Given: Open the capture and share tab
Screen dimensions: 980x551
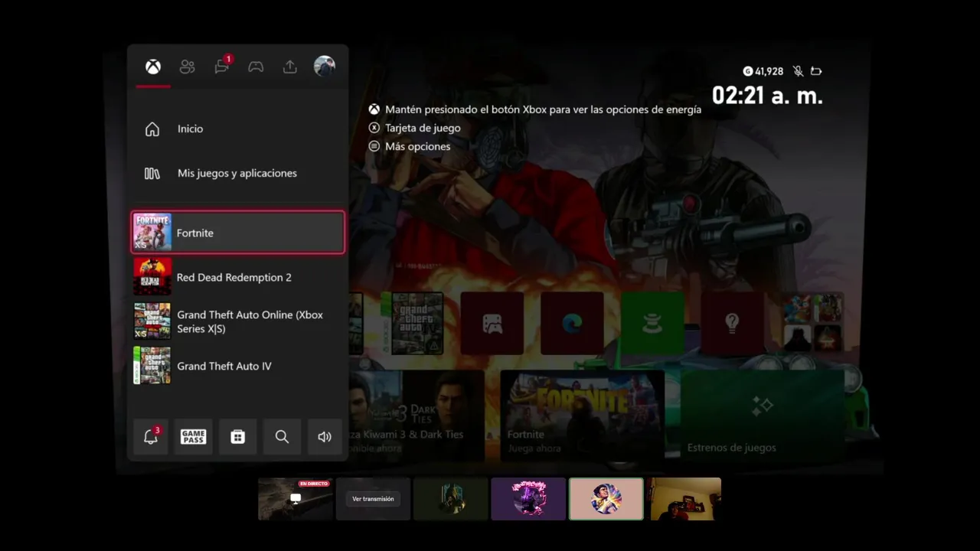Looking at the screenshot, I should click(289, 67).
